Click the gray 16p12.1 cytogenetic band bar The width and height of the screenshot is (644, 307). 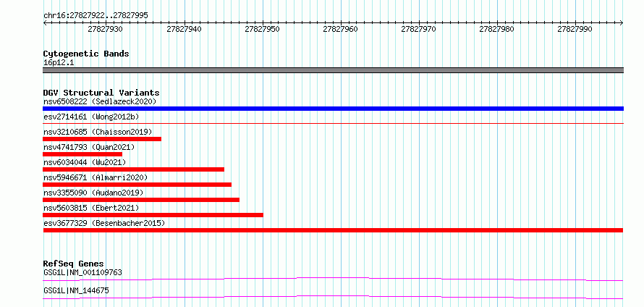point(333,70)
